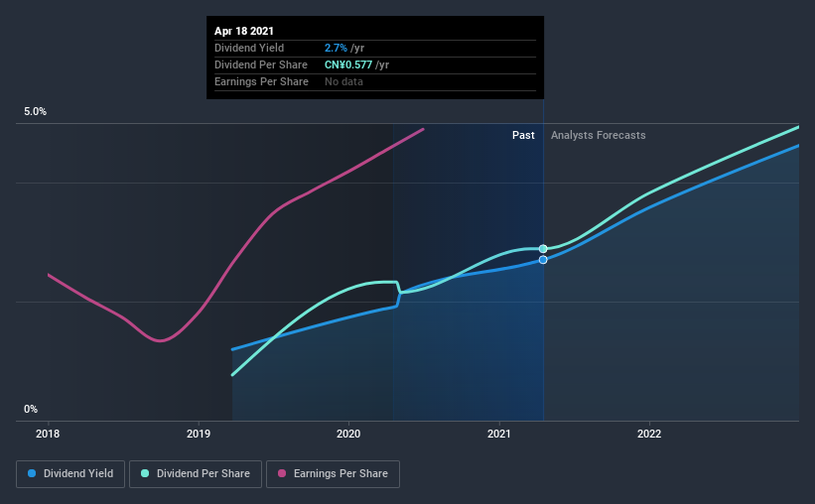Click the Past label in the chart
The width and height of the screenshot is (815, 504).
(523, 135)
